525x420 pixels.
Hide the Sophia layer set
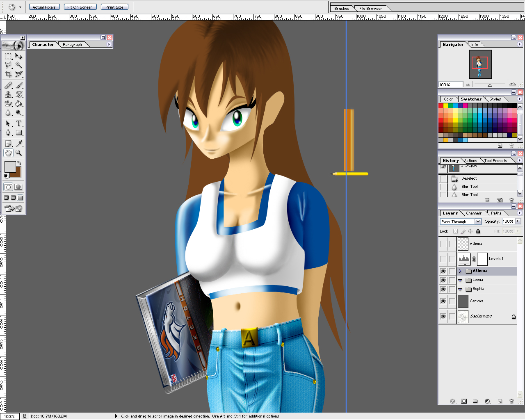tap(443, 289)
